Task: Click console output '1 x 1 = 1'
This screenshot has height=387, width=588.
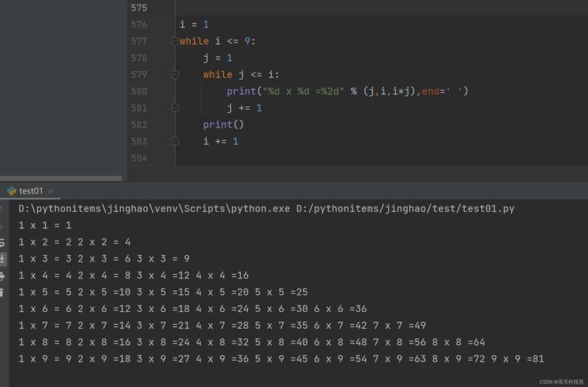Action: click(x=45, y=225)
